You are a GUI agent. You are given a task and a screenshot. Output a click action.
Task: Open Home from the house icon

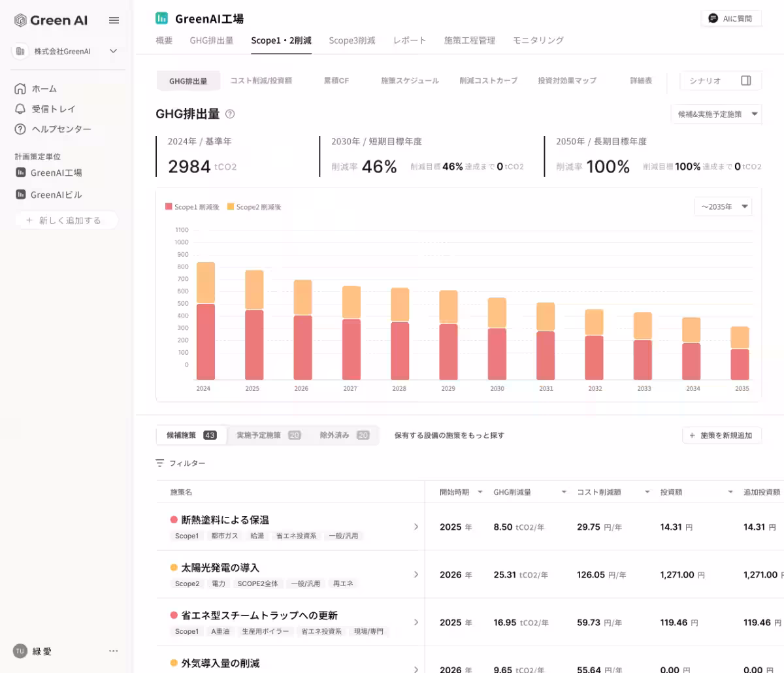click(20, 88)
